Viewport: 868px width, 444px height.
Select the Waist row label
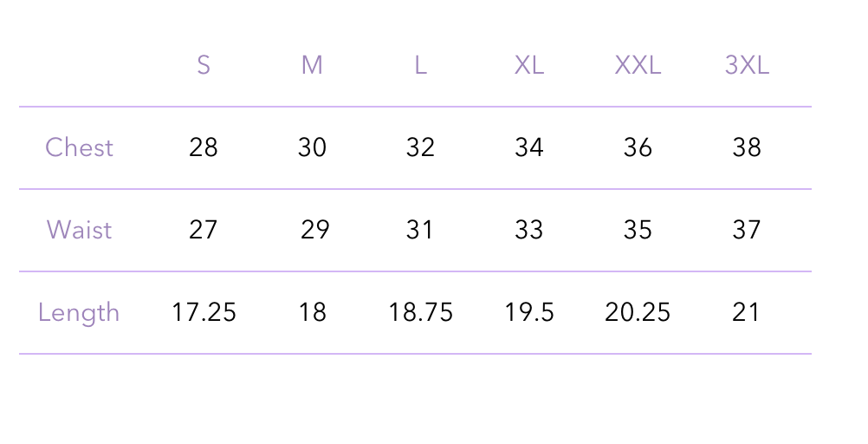click(x=79, y=230)
